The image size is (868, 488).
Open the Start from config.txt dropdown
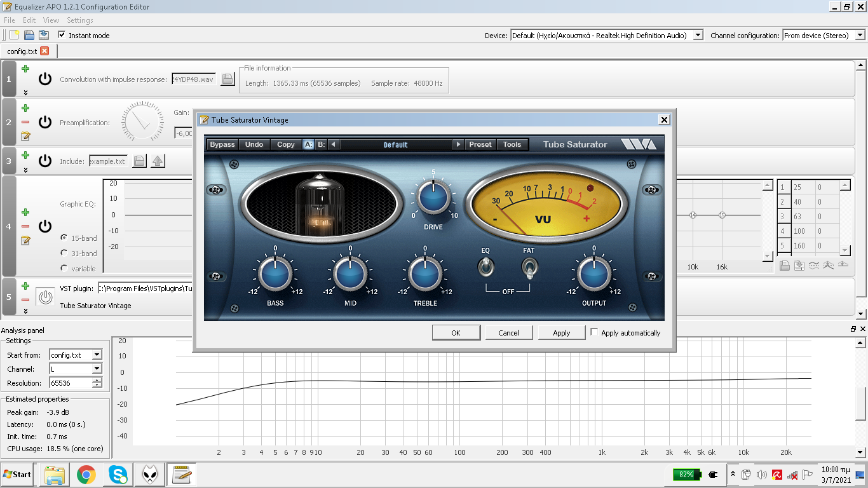tap(97, 355)
